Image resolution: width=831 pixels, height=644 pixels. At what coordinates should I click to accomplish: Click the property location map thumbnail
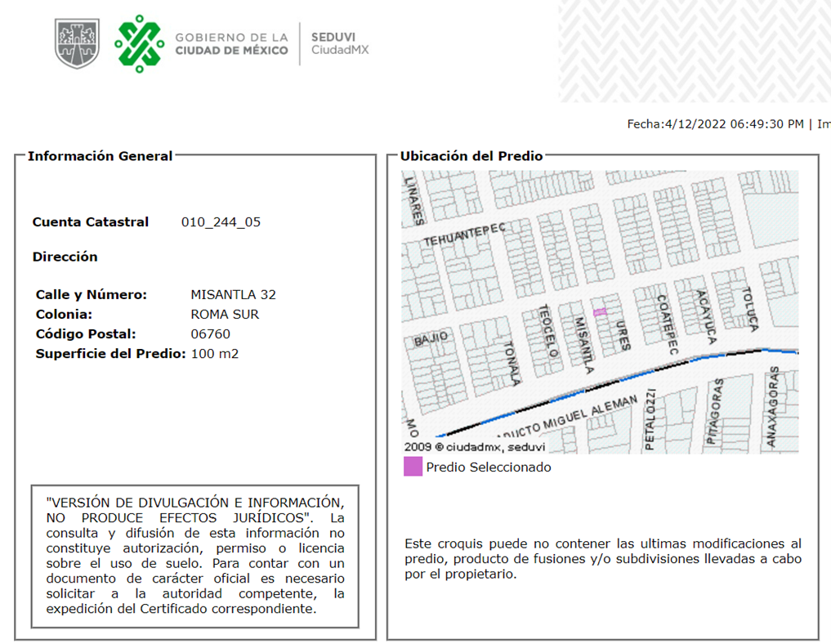pos(600,311)
